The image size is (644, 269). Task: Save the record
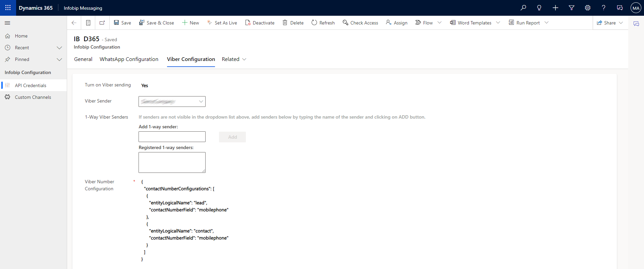point(122,23)
